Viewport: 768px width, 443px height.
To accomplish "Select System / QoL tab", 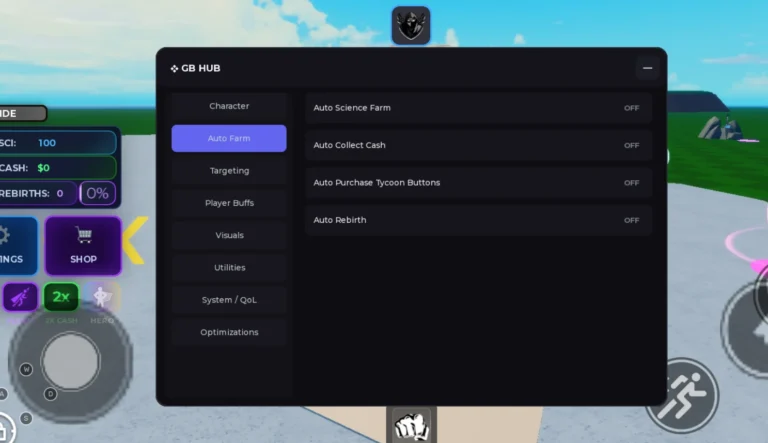I will pyautogui.click(x=229, y=300).
